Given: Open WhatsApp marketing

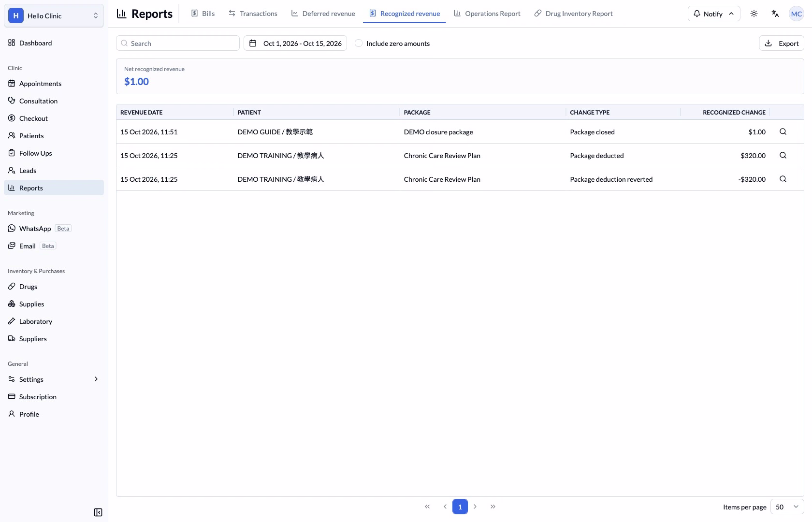Looking at the screenshot, I should [54, 229].
